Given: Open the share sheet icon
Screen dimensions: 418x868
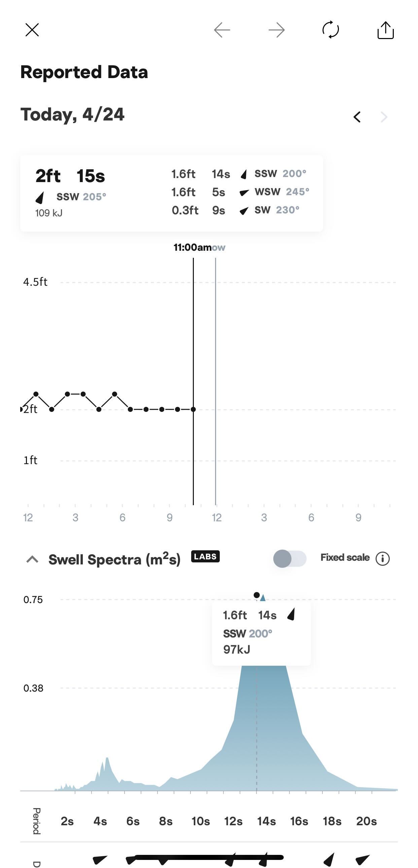Looking at the screenshot, I should (385, 30).
